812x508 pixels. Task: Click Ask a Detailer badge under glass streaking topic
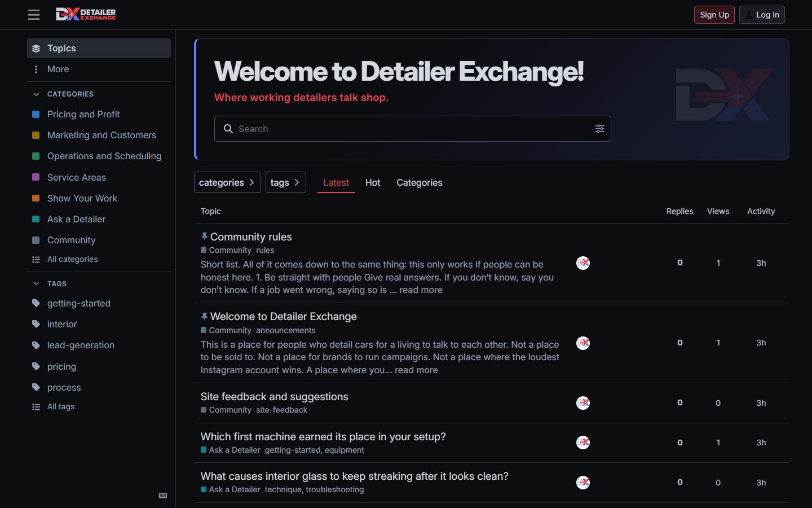coord(231,489)
